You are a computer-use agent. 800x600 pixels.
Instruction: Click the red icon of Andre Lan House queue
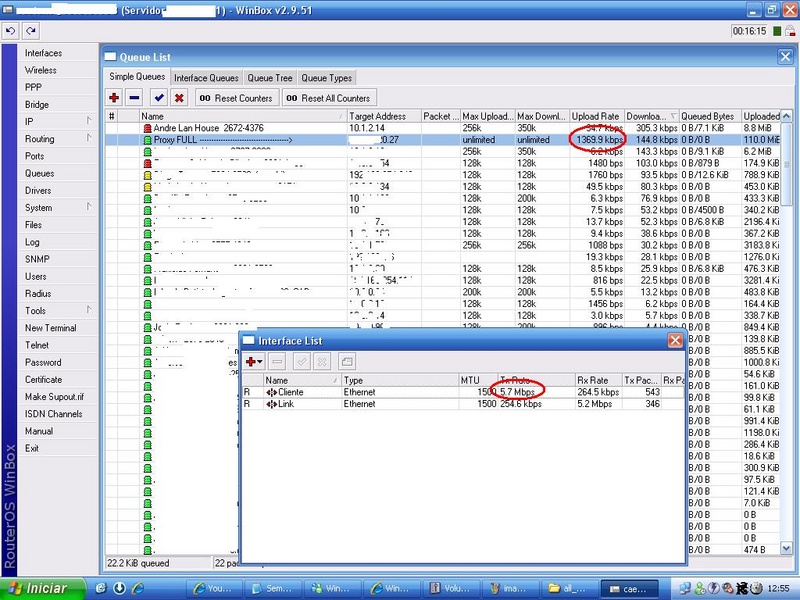[x=147, y=128]
